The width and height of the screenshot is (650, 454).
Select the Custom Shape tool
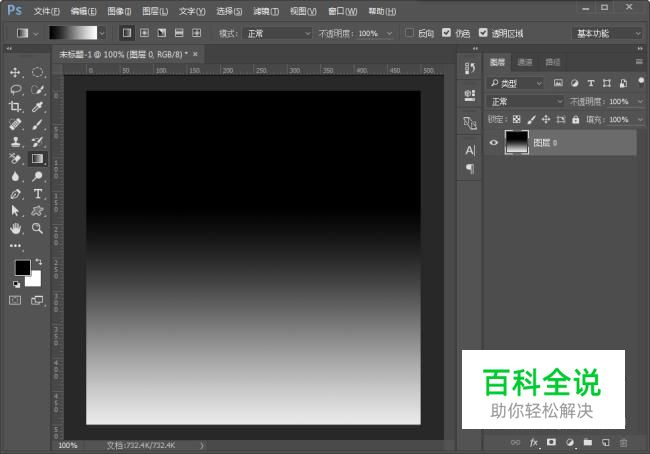[x=37, y=211]
